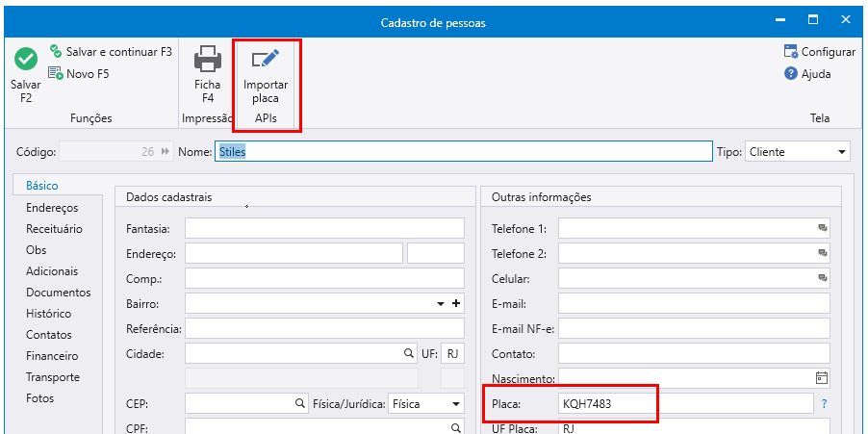868x434 pixels.
Task: Open the Obs tab
Action: pos(36,249)
